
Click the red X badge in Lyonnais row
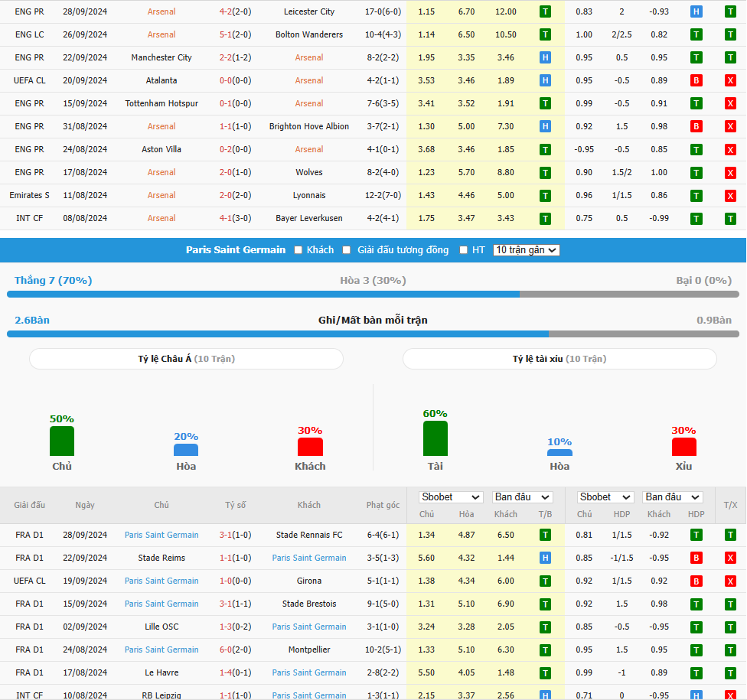click(x=730, y=195)
